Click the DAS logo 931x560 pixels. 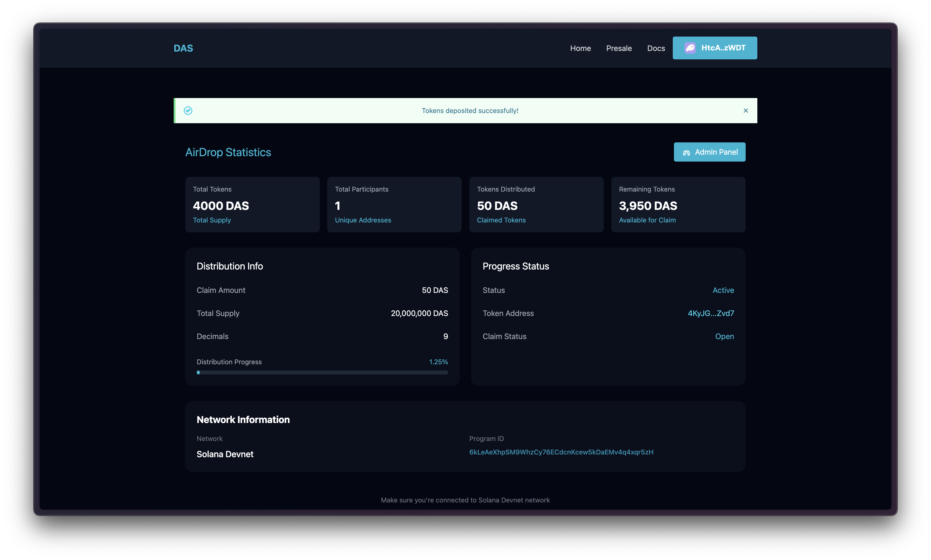183,48
